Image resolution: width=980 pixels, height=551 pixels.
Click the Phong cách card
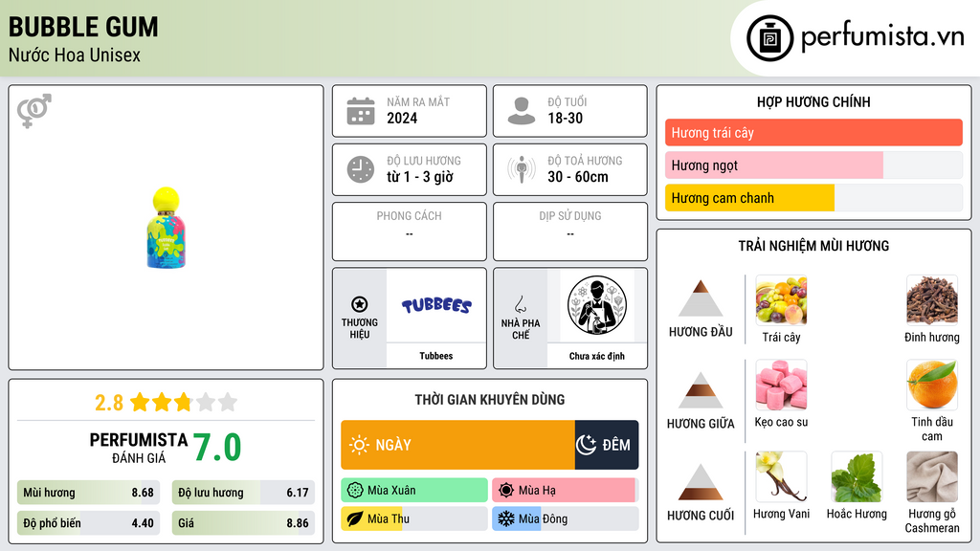click(x=410, y=231)
